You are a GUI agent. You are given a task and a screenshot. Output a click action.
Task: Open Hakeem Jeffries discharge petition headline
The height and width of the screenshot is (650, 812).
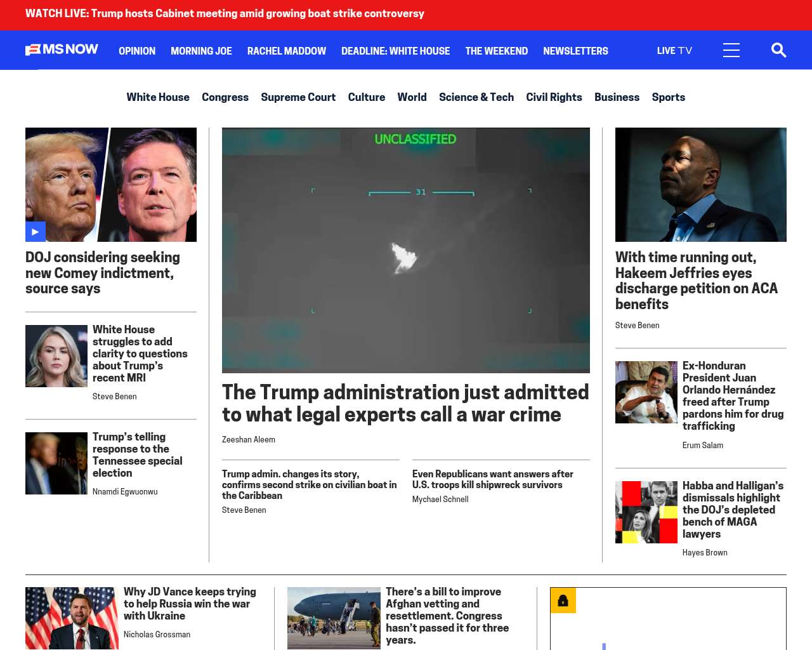(697, 281)
